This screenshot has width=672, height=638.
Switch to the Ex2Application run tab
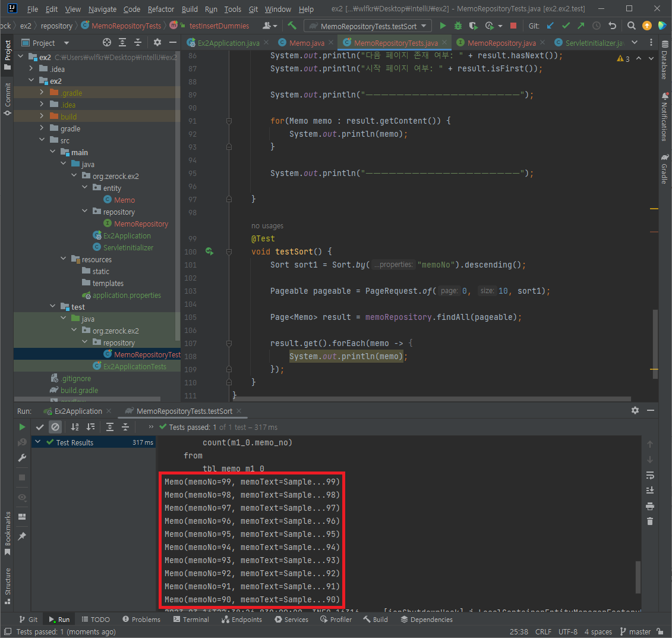pos(77,411)
